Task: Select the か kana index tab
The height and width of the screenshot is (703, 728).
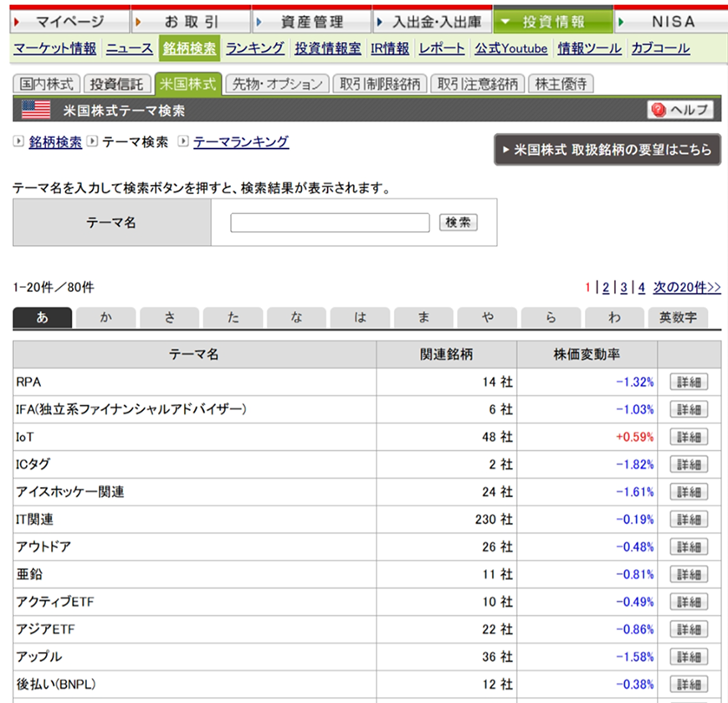Action: 106,318
